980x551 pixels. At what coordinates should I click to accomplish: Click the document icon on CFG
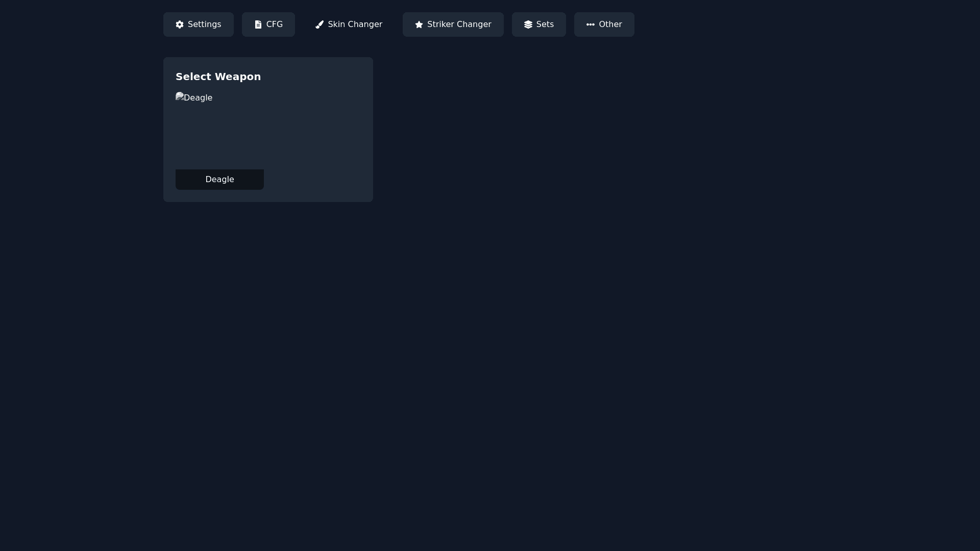pos(258,24)
